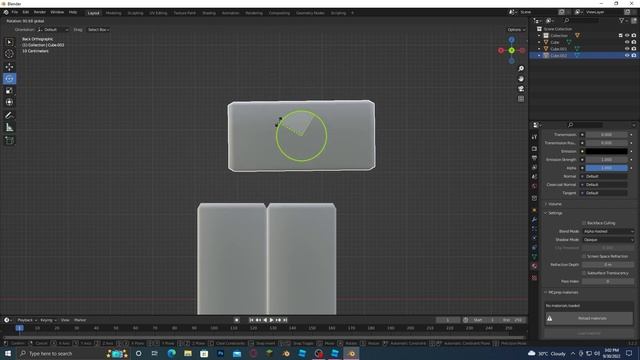Select the Rotate tool
Viewport: 640px width, 360px height.
click(x=9, y=78)
